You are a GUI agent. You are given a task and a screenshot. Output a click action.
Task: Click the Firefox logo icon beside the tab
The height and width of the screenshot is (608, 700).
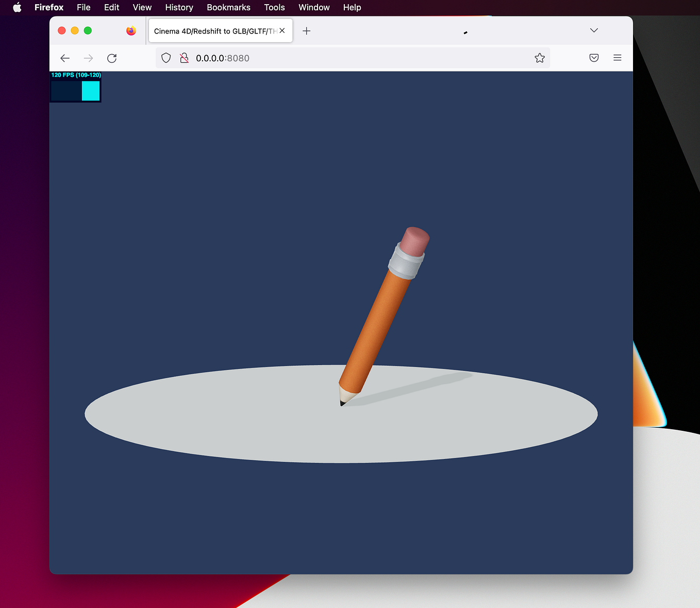(131, 30)
